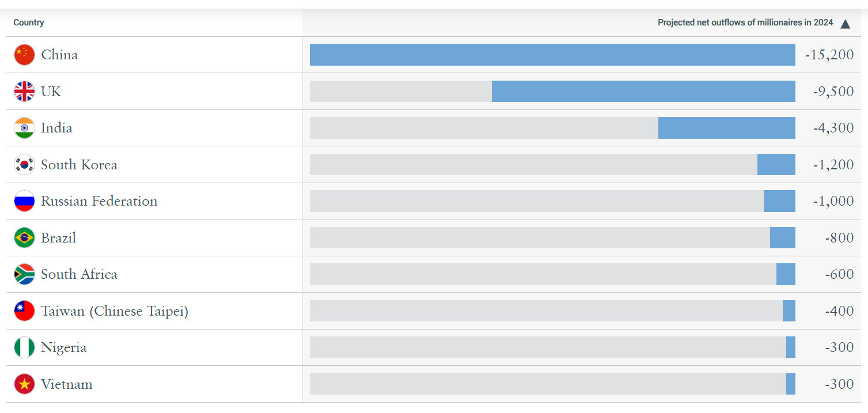Click the UK's blue outflow bar
Viewport: 868px width, 413px height.
643,91
